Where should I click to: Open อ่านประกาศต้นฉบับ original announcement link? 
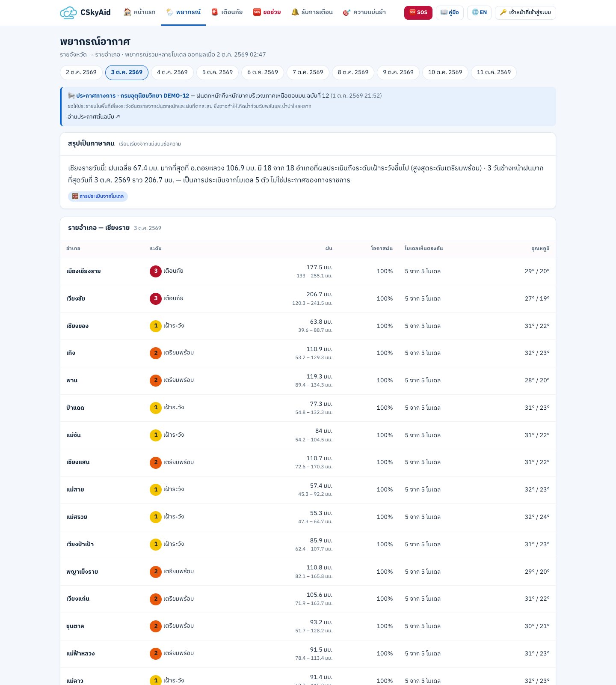[x=94, y=116]
